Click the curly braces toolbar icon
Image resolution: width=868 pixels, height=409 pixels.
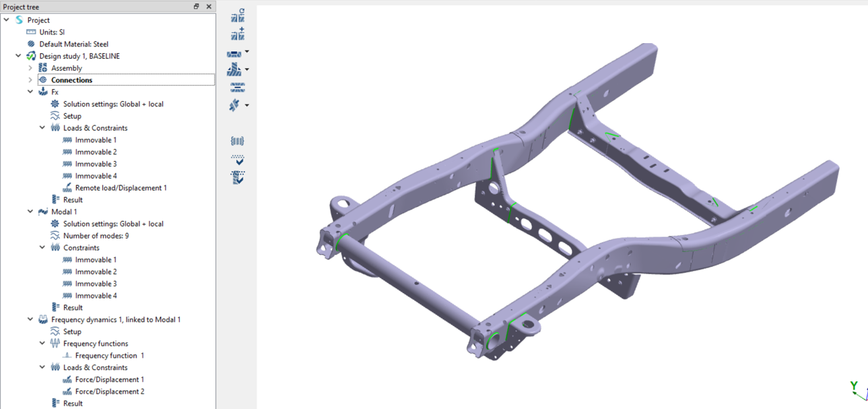(237, 141)
